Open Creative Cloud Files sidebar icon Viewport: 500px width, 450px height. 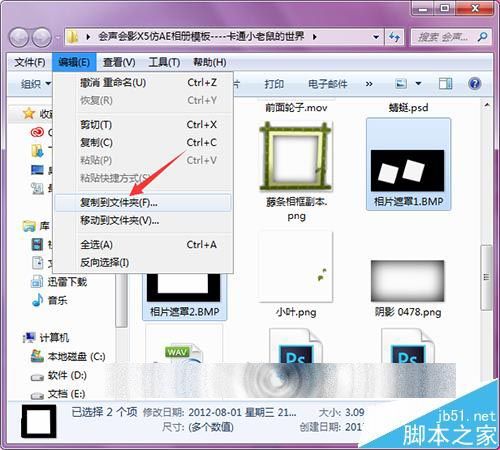(37, 132)
